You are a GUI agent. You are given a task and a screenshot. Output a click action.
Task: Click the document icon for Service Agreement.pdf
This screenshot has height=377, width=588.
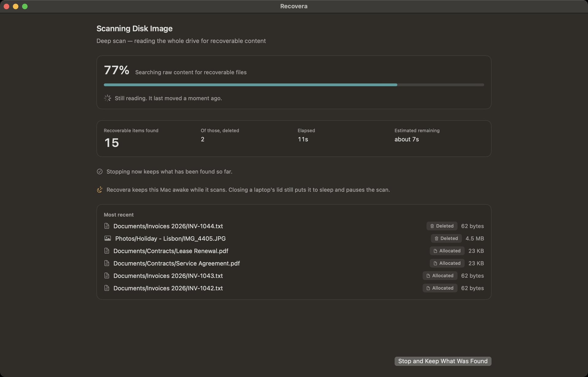coord(107,263)
